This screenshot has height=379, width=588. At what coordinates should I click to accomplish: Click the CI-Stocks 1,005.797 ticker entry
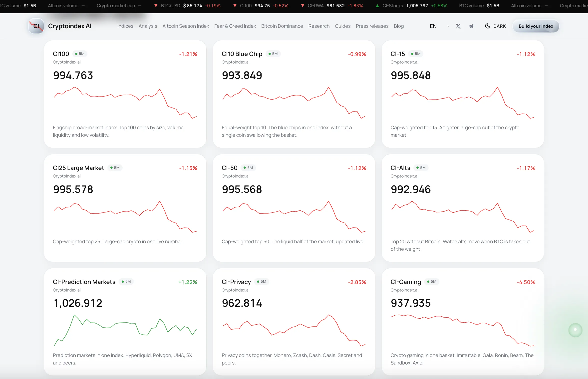[411, 5]
